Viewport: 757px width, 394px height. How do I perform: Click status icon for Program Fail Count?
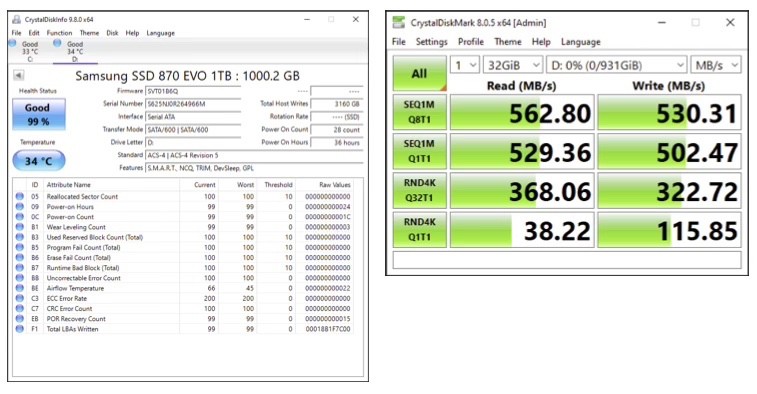pyautogui.click(x=19, y=247)
